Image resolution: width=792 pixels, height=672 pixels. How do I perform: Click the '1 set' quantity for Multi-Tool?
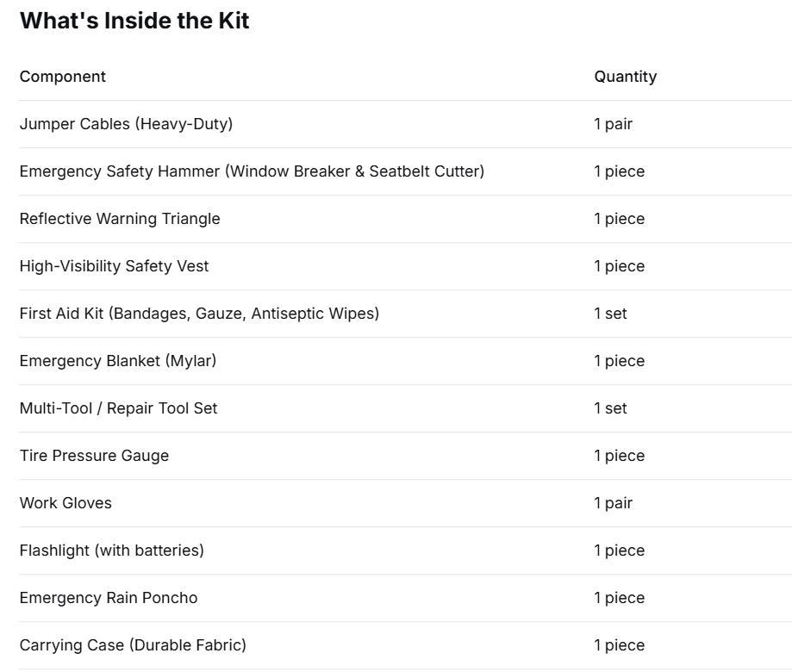point(610,408)
